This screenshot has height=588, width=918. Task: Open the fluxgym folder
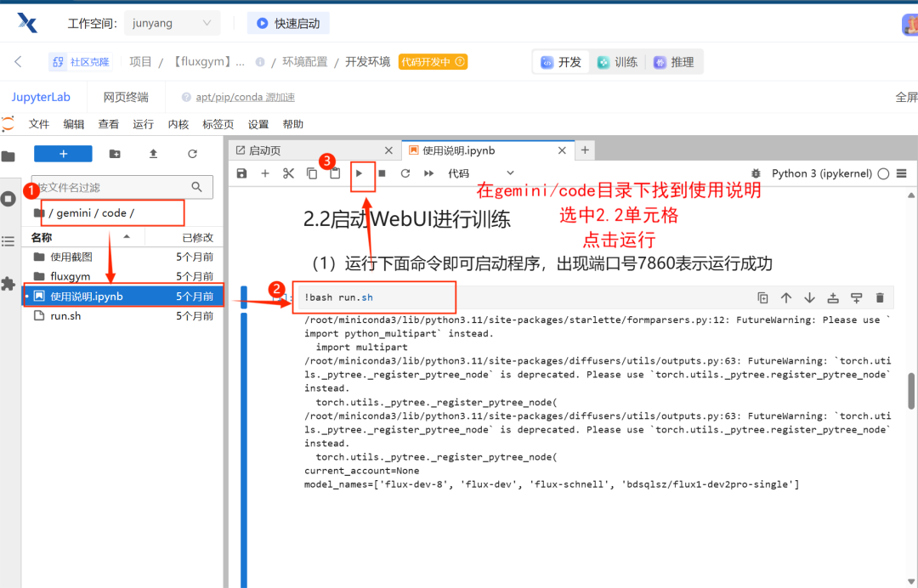[123, 276]
